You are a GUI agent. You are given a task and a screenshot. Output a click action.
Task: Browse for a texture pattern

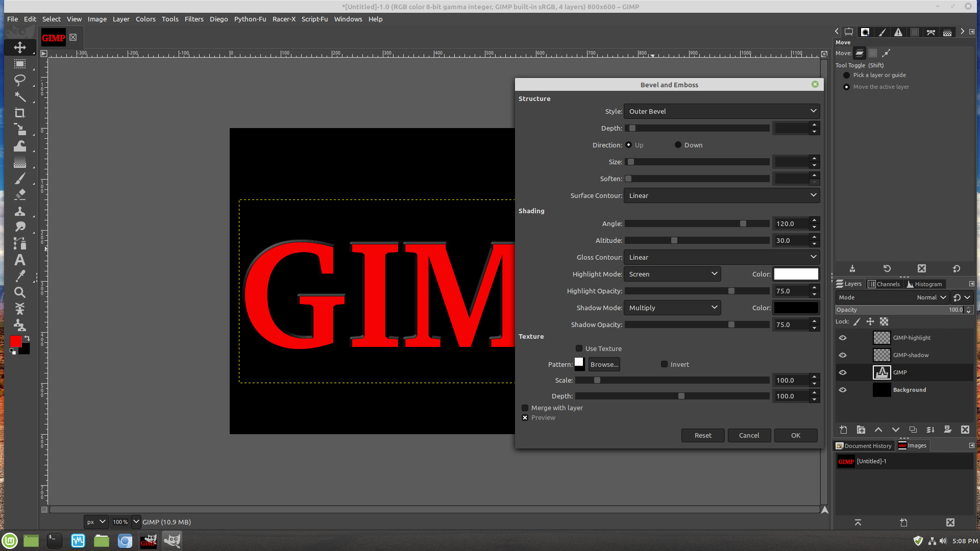(x=604, y=364)
